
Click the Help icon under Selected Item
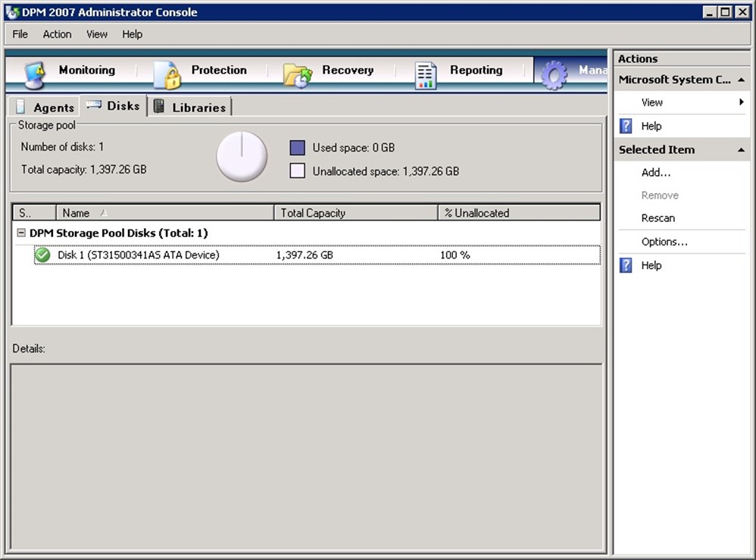pos(626,265)
